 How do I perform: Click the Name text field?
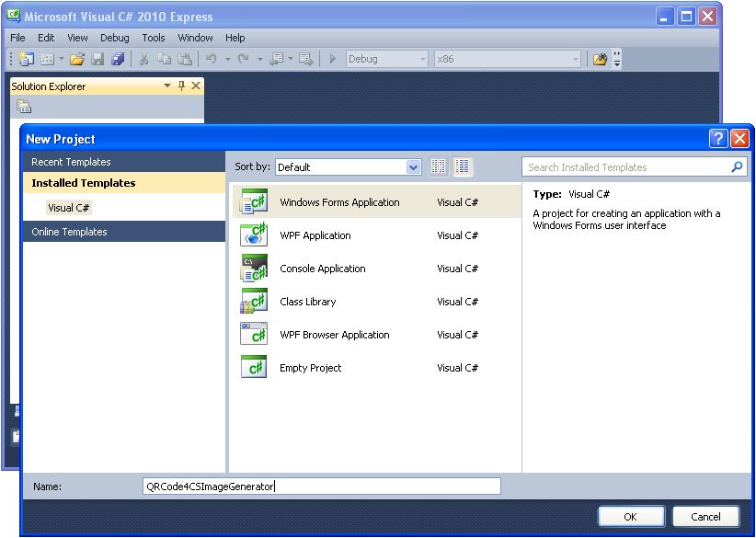(x=322, y=486)
